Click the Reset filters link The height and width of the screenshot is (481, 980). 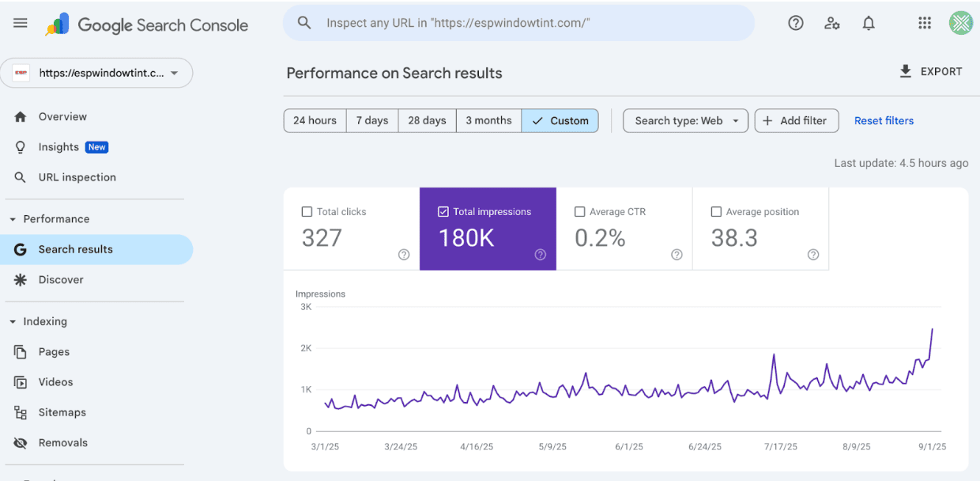[x=884, y=121]
